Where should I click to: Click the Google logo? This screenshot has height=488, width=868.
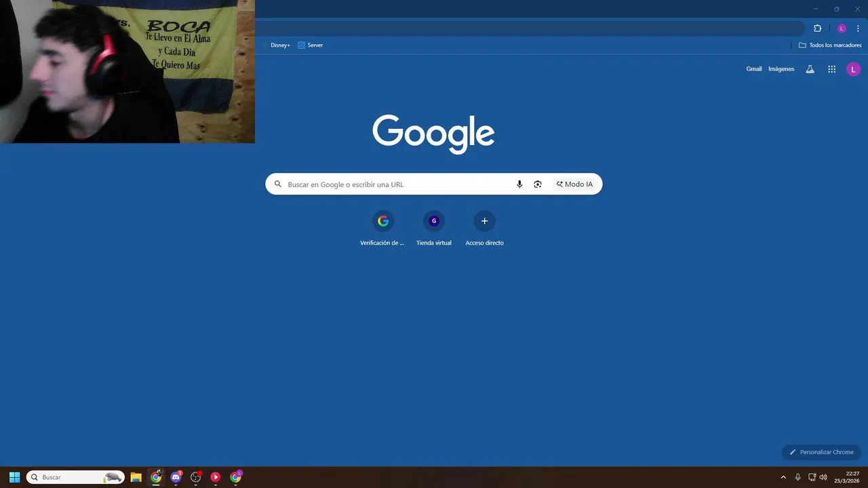[433, 134]
